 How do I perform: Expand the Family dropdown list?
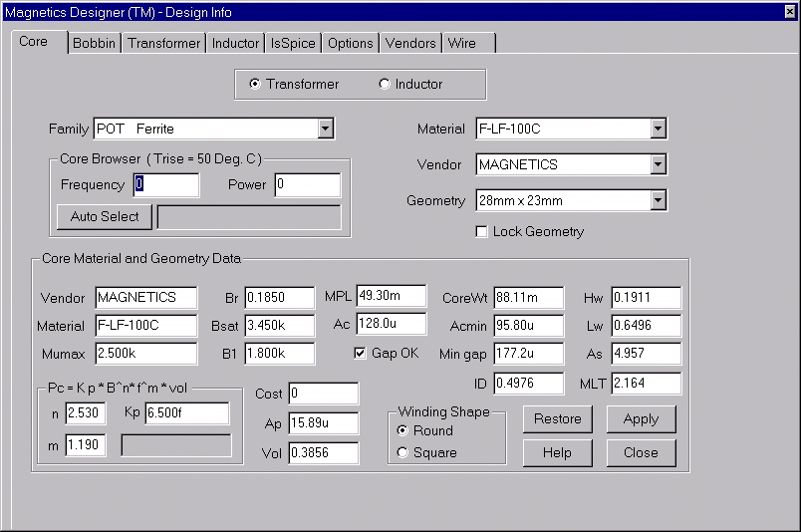point(325,129)
